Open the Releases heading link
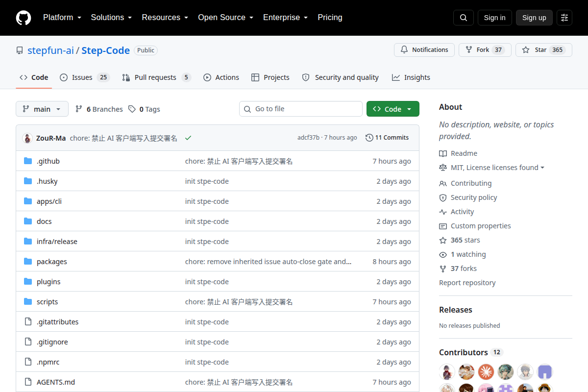 coord(456,310)
